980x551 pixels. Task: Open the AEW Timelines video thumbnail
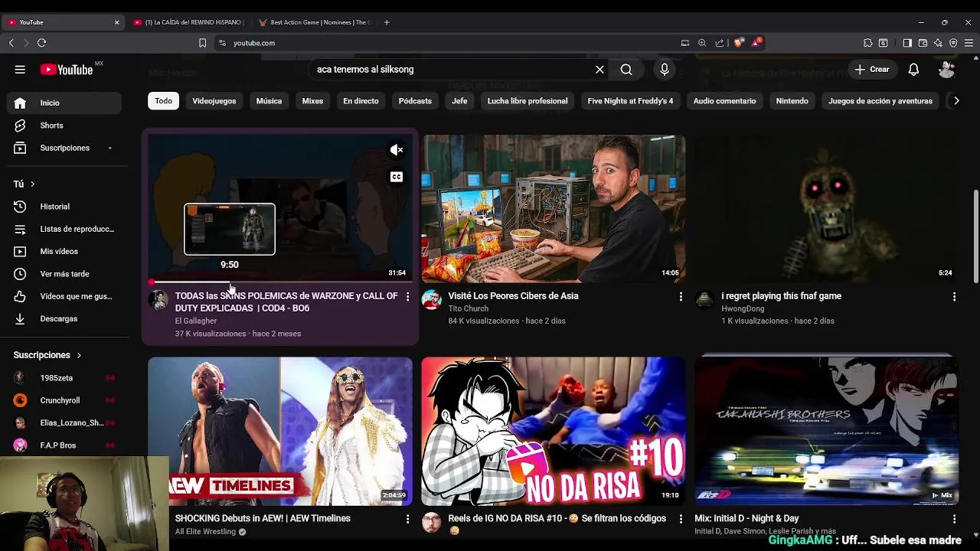coord(280,431)
